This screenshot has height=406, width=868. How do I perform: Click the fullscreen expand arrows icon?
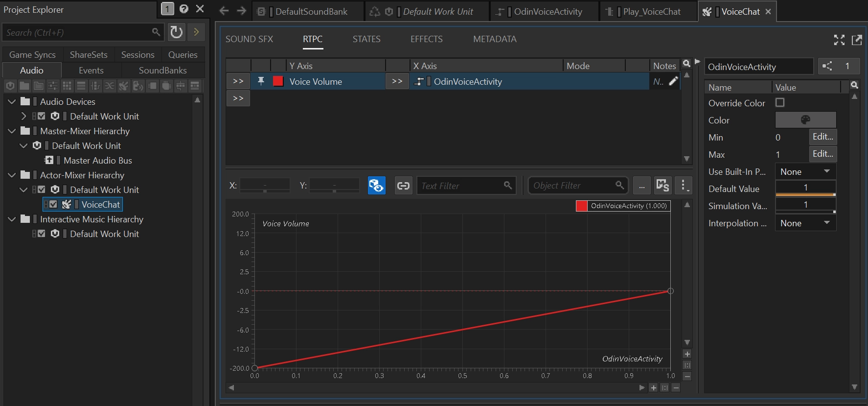pyautogui.click(x=839, y=40)
